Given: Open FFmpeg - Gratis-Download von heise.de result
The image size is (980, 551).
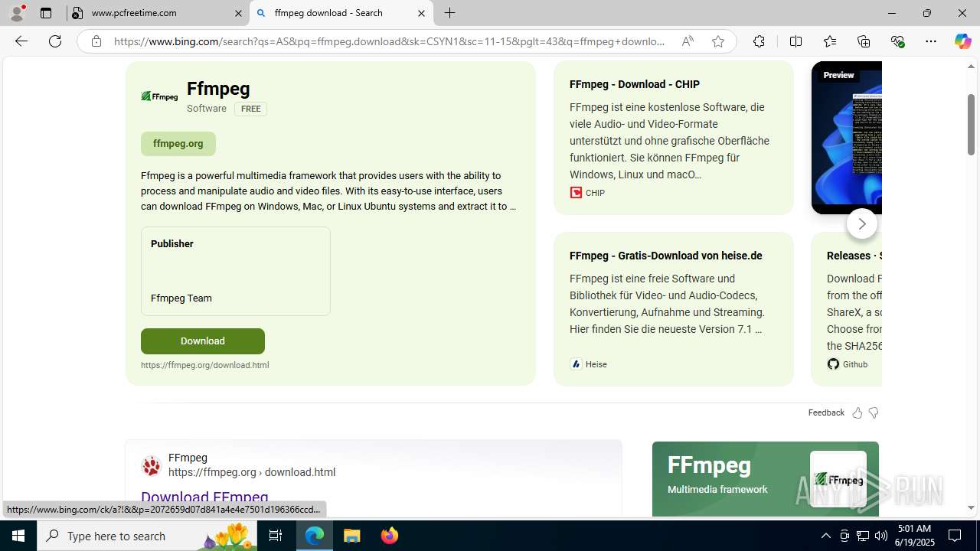Looking at the screenshot, I should click(x=666, y=256).
